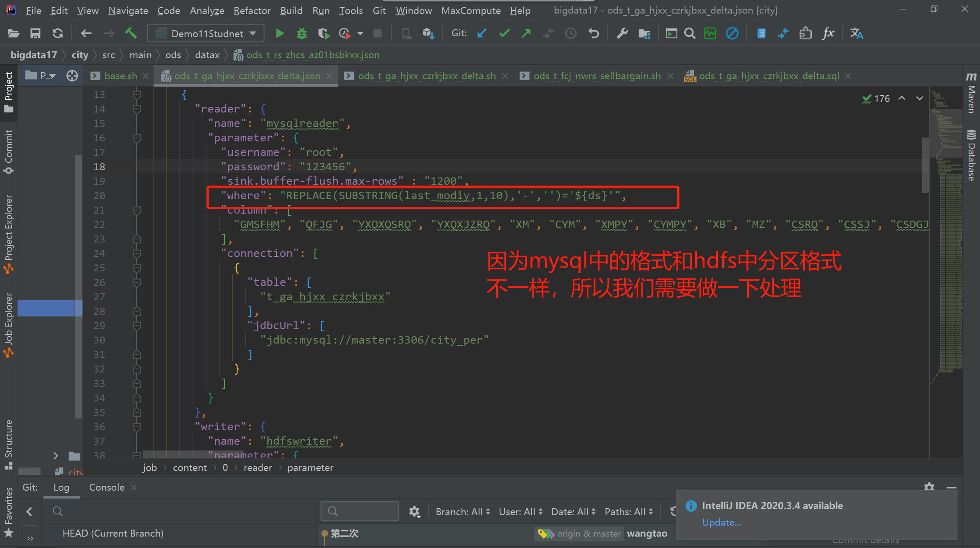Toggle fold marker at line 24

(137, 253)
